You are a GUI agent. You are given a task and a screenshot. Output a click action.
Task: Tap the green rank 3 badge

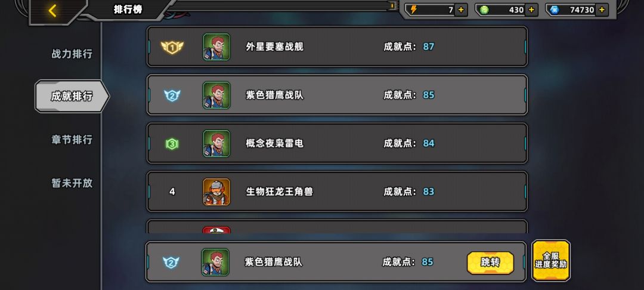[172, 144]
